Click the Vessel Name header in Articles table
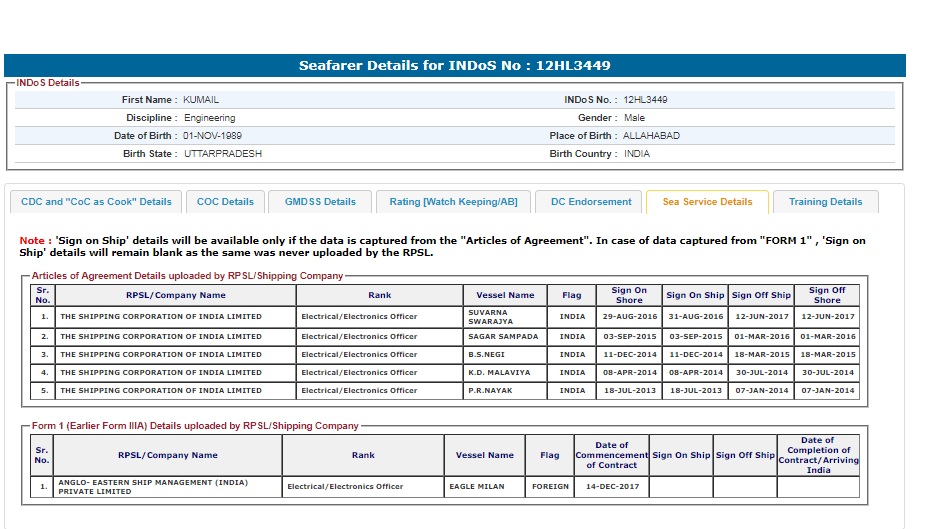940x529 pixels. (x=505, y=295)
